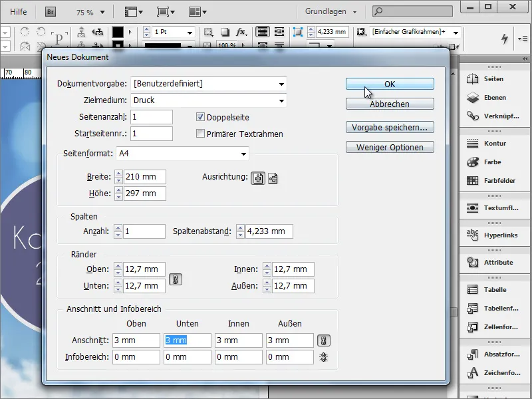Screen dimensions: 532x399
Task: Click the Breite 210 mm field
Action: coord(145,177)
